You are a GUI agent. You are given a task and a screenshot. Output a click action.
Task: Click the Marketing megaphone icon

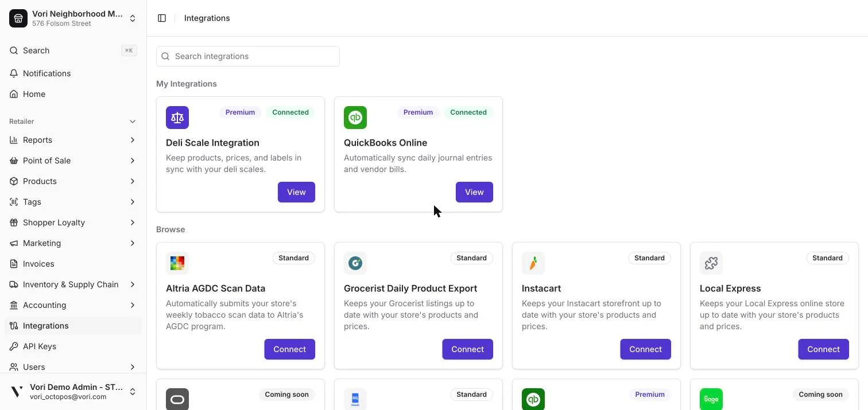(x=14, y=243)
